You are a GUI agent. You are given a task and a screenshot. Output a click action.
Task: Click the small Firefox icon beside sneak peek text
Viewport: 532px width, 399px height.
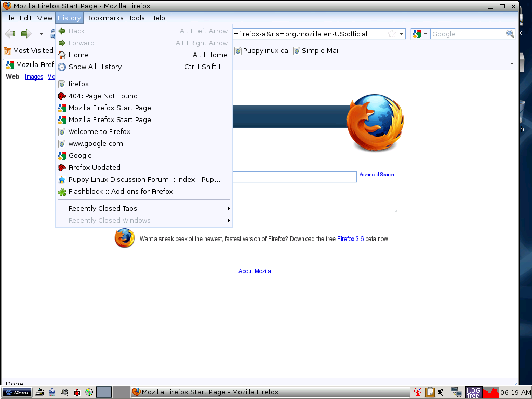(125, 238)
